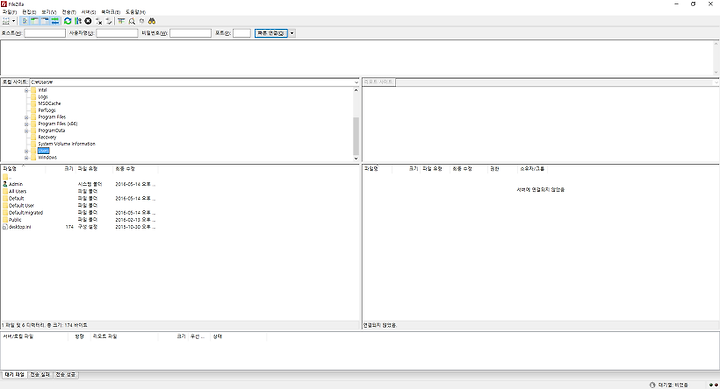Switch to the 전송 성공 tab
The height and width of the screenshot is (389, 720).
pyautogui.click(x=66, y=375)
